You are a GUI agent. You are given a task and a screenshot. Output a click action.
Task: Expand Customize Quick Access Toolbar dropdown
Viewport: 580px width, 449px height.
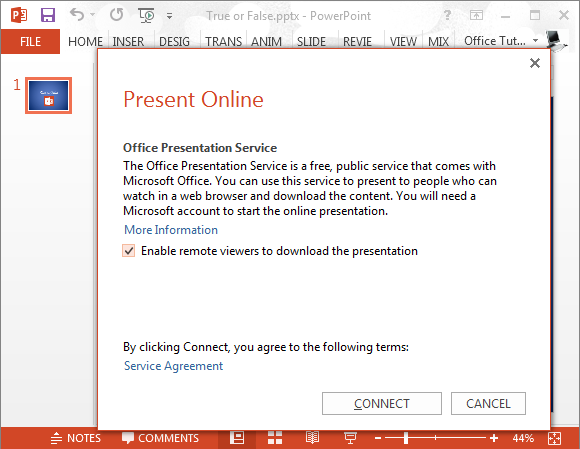pos(169,16)
